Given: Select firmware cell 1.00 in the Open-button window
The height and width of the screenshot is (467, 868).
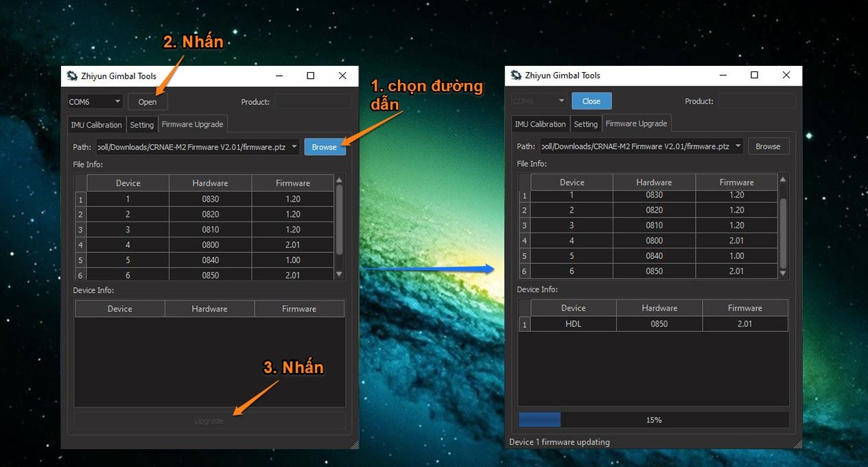Looking at the screenshot, I should tap(293, 260).
